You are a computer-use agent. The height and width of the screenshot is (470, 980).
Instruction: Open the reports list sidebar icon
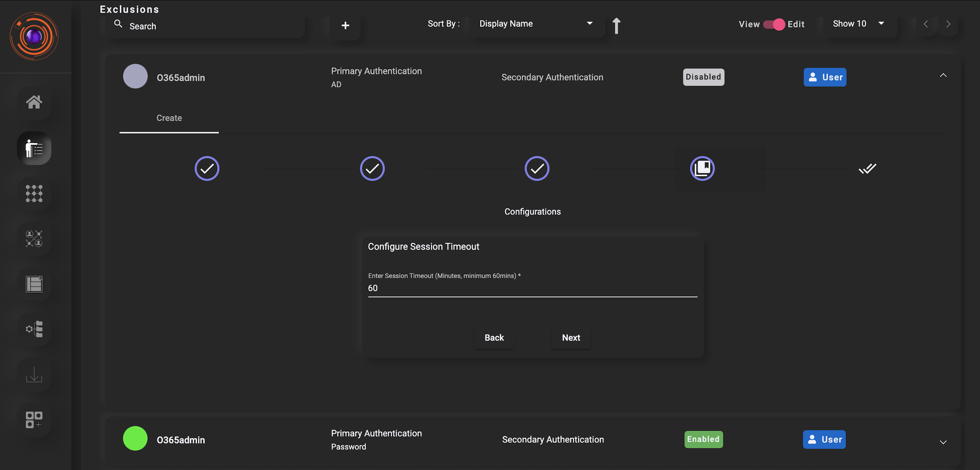(34, 284)
